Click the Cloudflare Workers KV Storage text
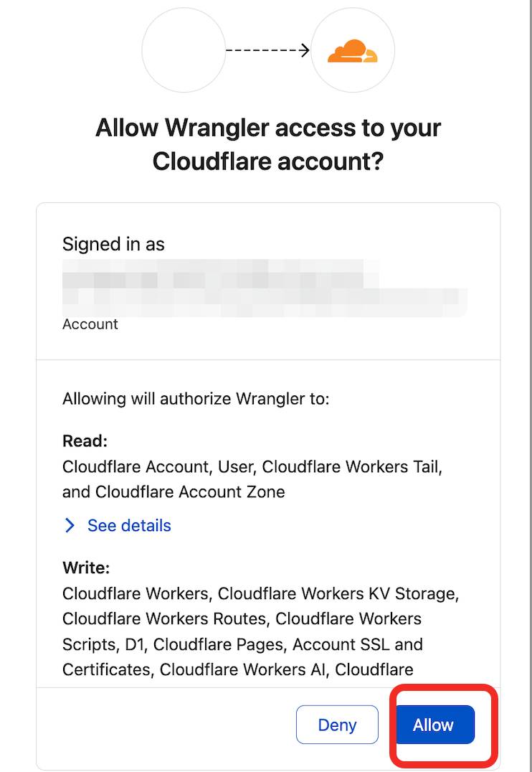 point(337,594)
